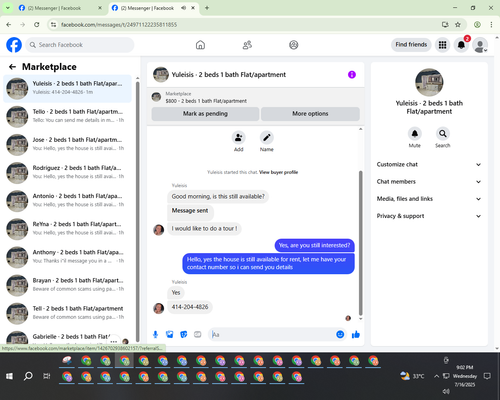Open the taskbar clock showing 9:02 PM

[x=465, y=376]
